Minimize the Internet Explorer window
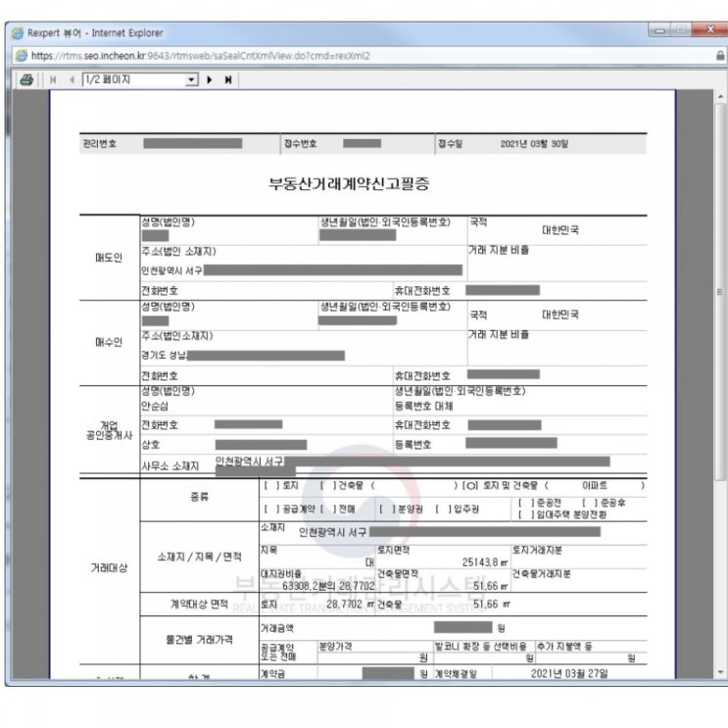Viewport: 728px width, 728px height. 659,30
